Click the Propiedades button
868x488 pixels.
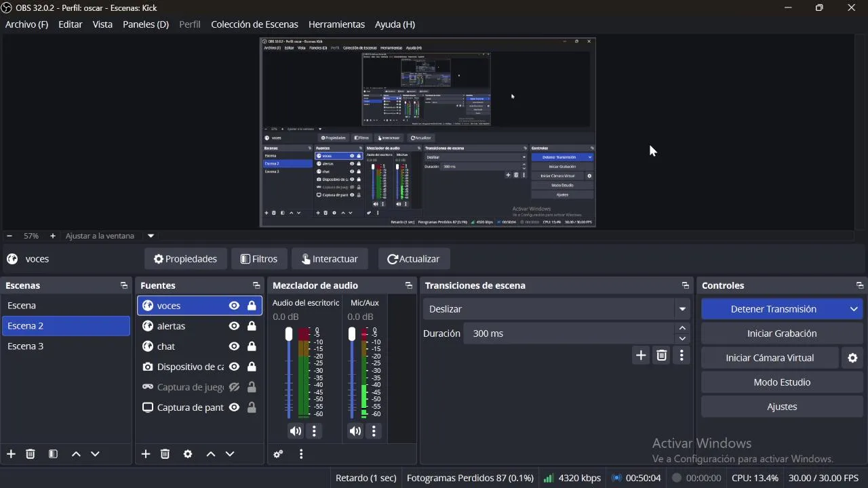click(185, 259)
